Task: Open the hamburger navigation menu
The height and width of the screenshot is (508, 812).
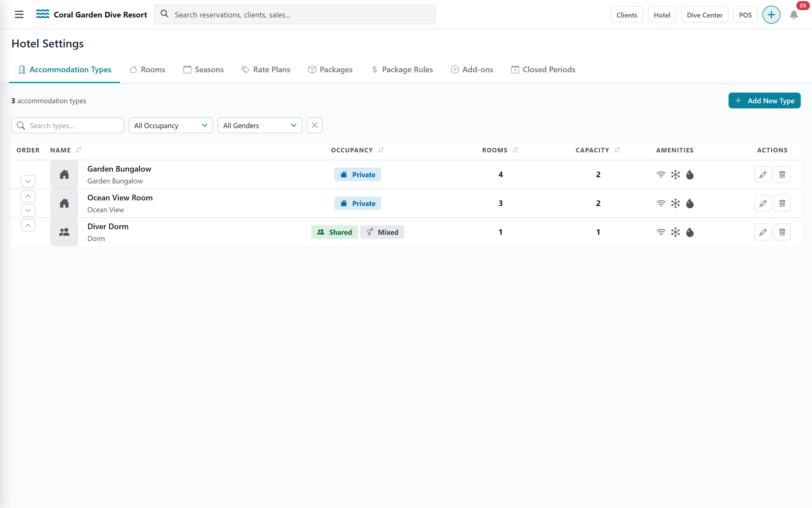Action: click(19, 14)
